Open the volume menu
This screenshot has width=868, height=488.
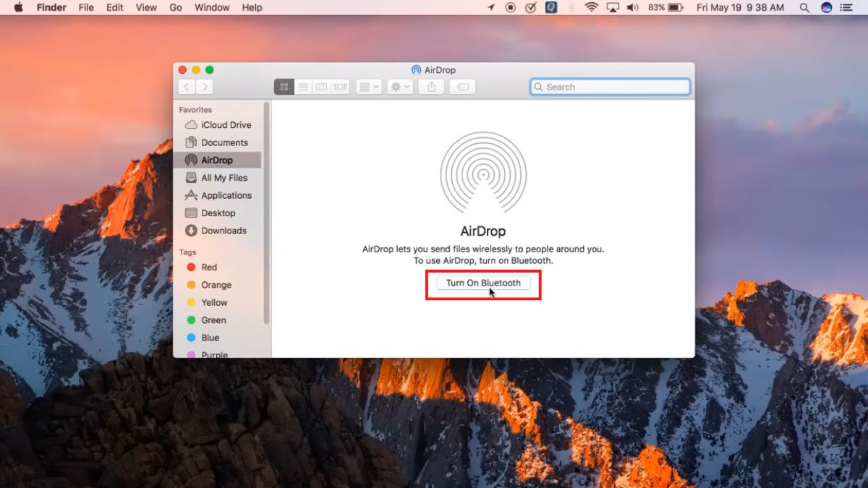(x=633, y=7)
